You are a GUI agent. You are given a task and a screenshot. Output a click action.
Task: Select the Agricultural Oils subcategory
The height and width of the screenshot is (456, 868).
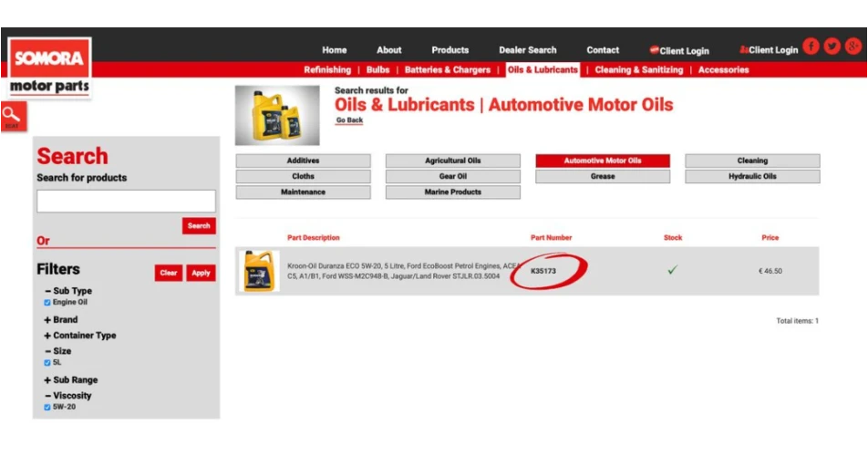coord(453,161)
